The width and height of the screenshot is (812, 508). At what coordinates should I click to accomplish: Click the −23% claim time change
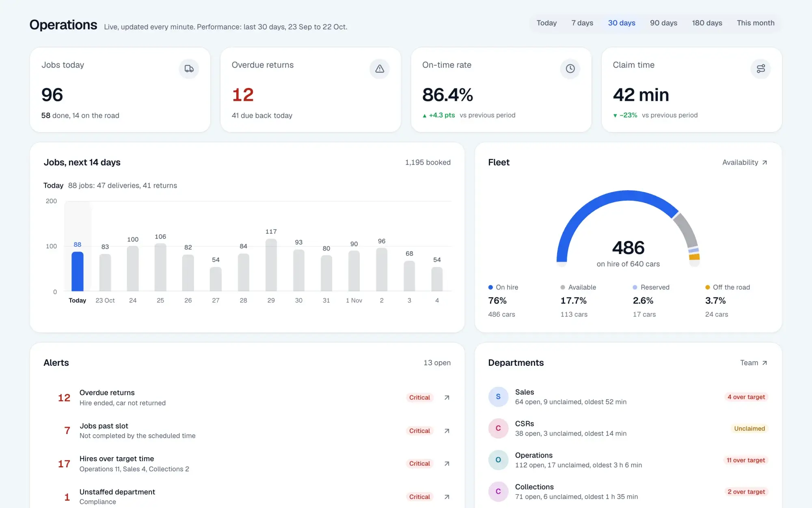[x=625, y=115]
